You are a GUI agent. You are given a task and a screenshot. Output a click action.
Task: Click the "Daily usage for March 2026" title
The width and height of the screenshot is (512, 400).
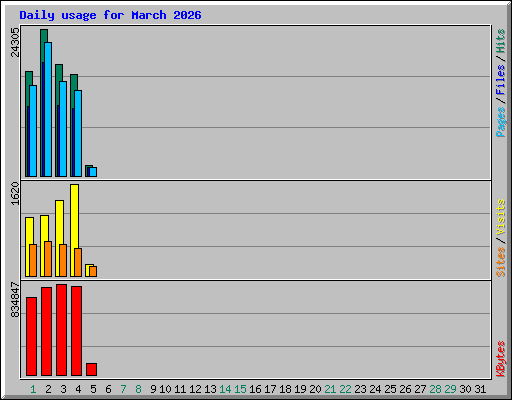[x=110, y=15]
